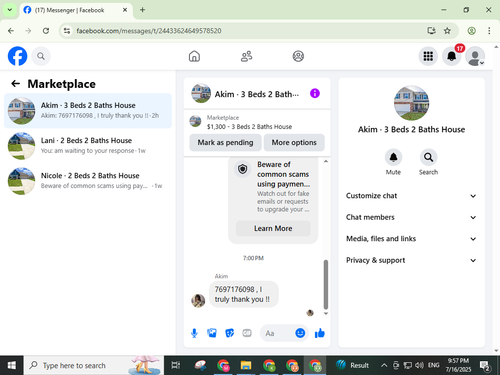Open the Groups icon in top navigation

[298, 56]
